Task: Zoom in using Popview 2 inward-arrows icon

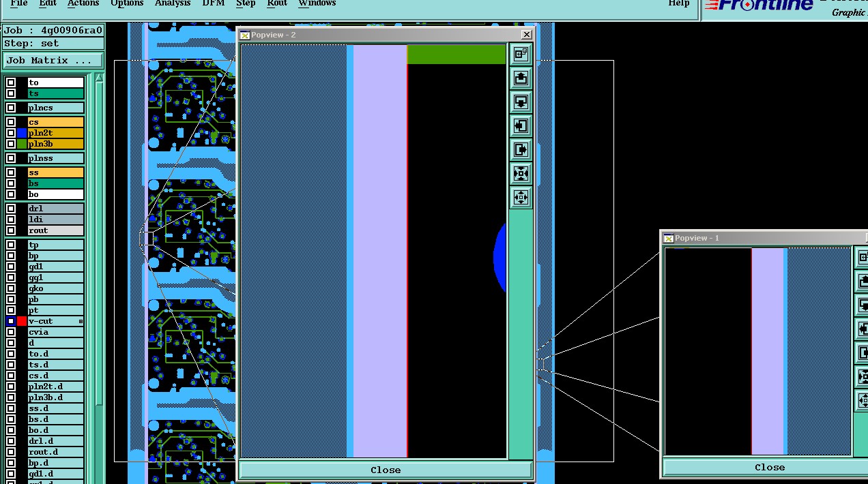Action: point(521,174)
